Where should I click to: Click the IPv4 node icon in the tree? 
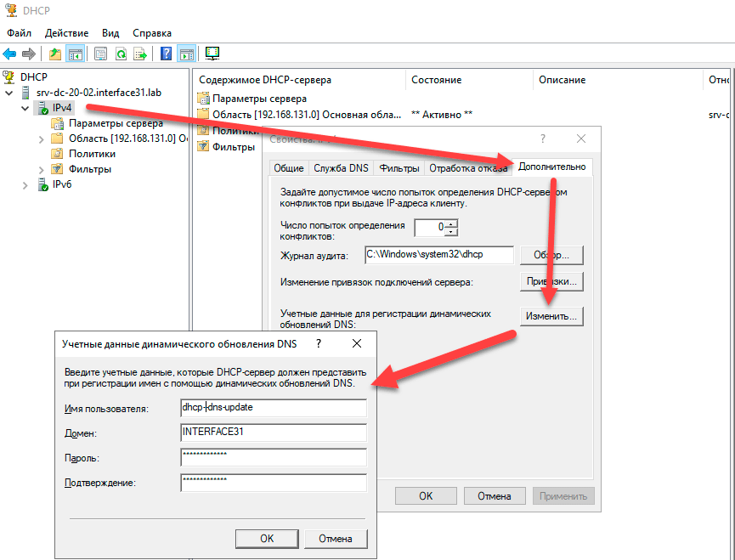[x=42, y=108]
